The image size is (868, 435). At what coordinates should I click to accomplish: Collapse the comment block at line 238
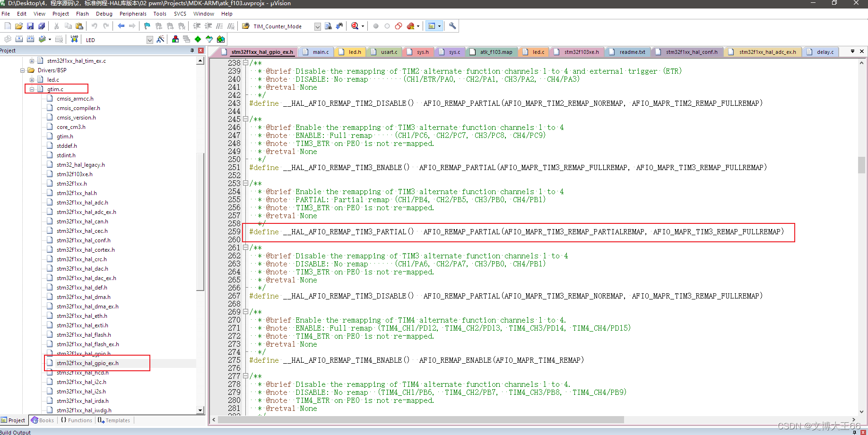[x=245, y=63]
